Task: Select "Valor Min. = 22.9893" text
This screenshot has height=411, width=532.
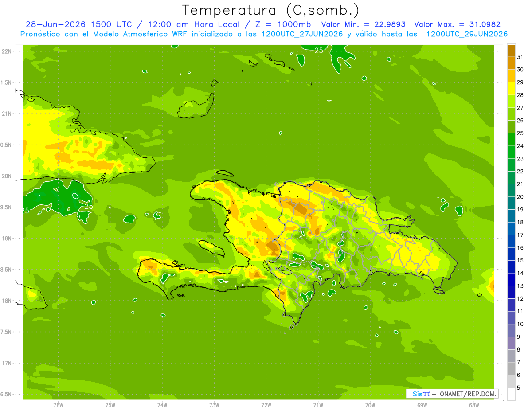Action: click(x=363, y=24)
